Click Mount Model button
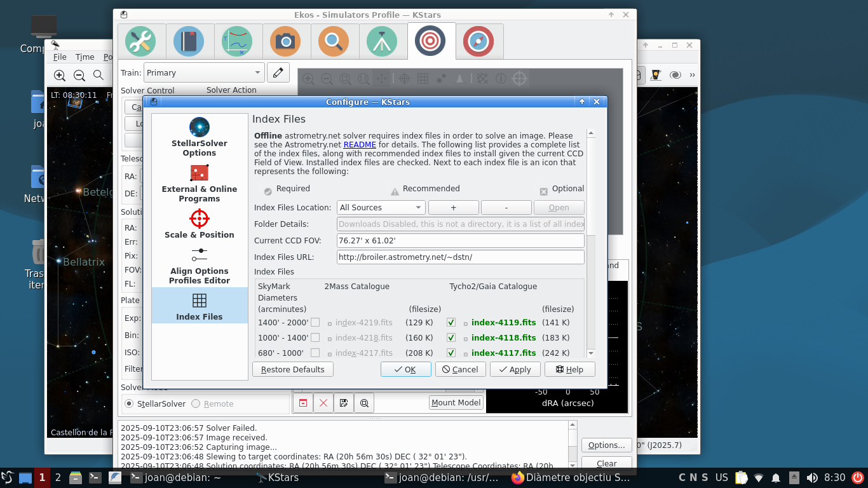 456,402
